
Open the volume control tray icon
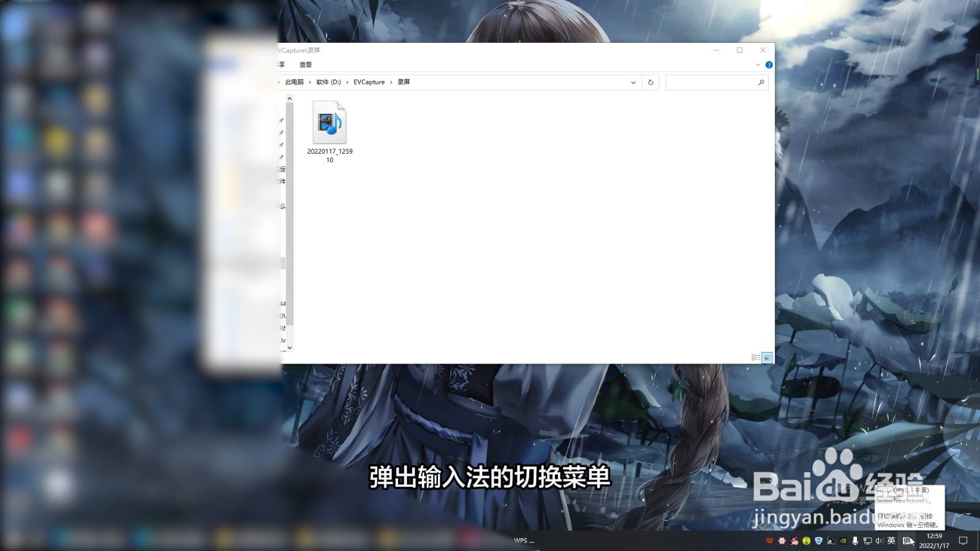(x=880, y=541)
